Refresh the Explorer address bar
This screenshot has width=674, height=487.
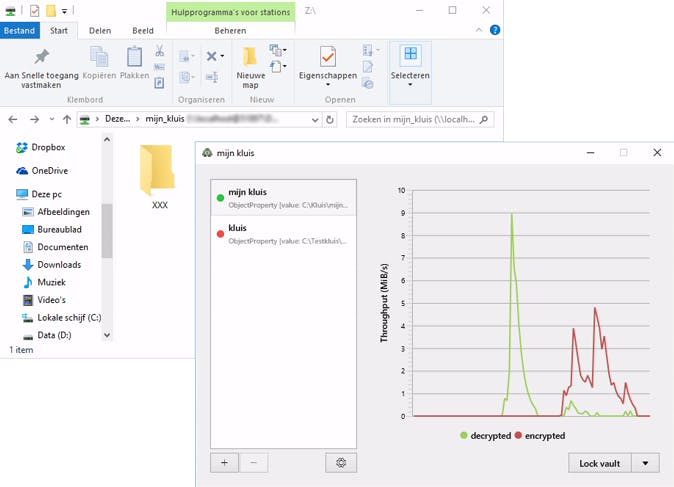tap(330, 119)
